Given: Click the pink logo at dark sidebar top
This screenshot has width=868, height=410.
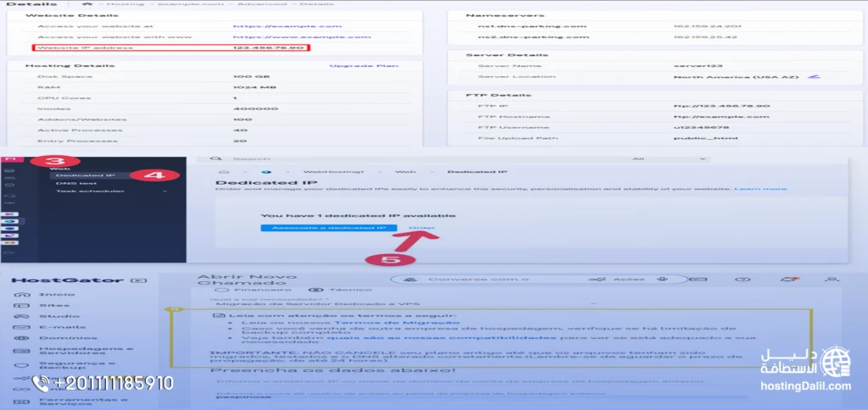Looking at the screenshot, I should (x=12, y=160).
